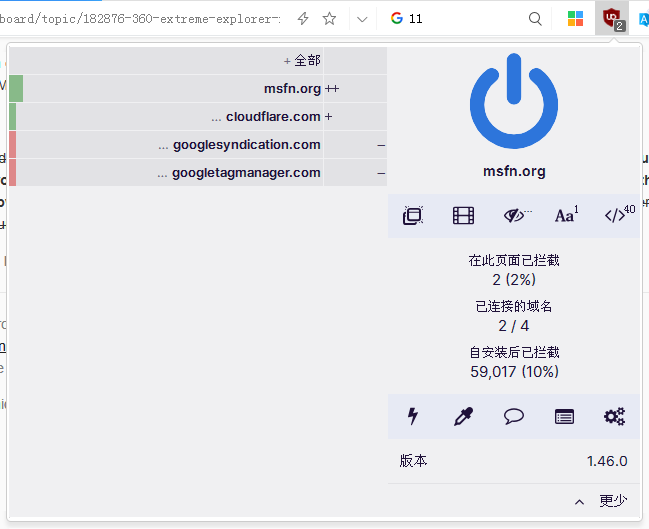649x529 pixels.
Task: Toggle large media element blocking
Action: (463, 215)
